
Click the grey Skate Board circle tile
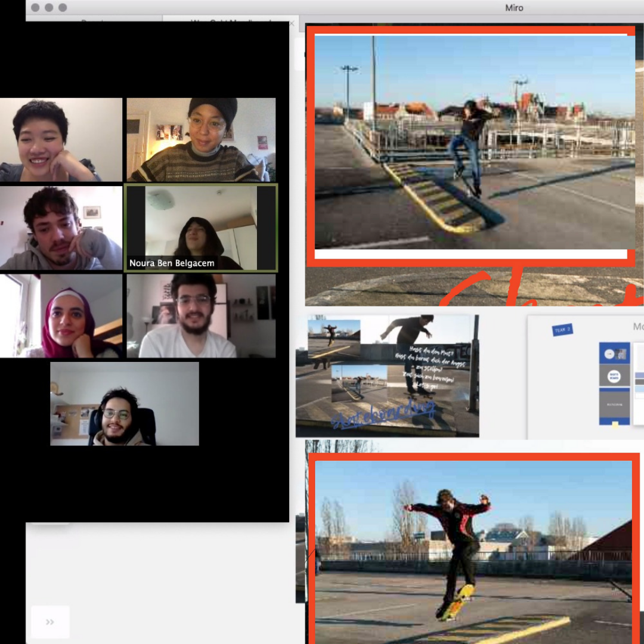coord(614,377)
